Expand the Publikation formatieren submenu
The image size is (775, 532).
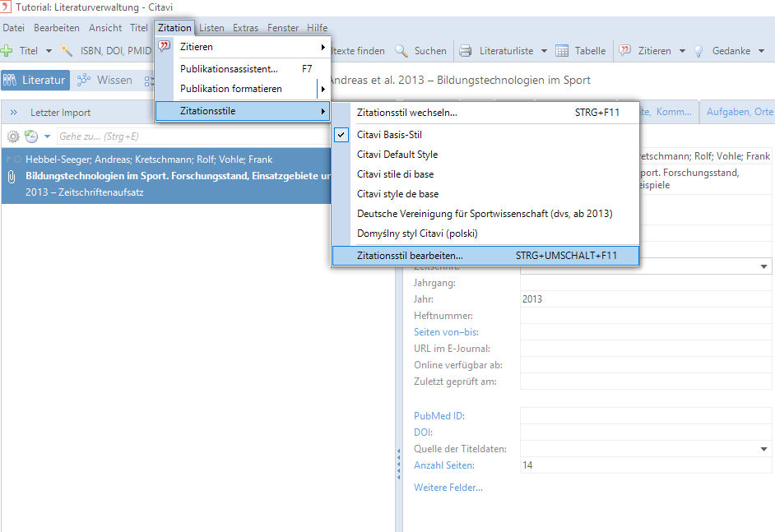323,89
